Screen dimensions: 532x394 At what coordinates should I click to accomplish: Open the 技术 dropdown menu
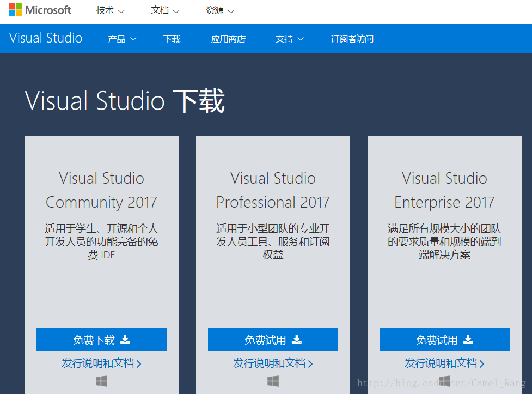coord(111,10)
